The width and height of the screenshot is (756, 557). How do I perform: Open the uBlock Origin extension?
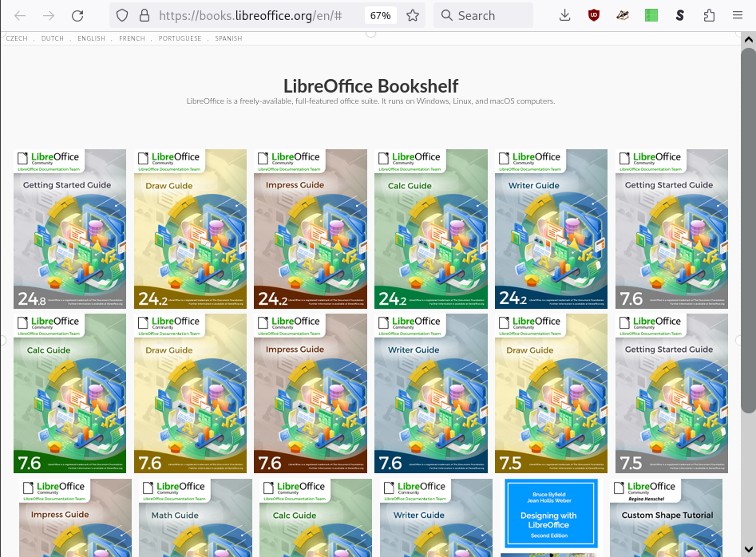pos(593,16)
